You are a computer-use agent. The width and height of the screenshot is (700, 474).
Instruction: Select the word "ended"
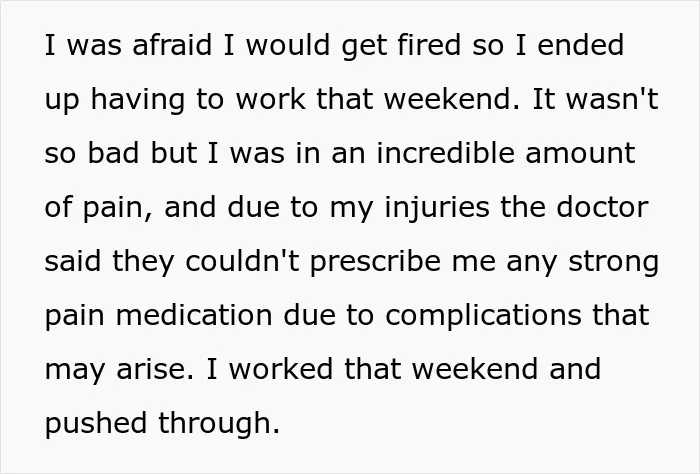pos(580,45)
